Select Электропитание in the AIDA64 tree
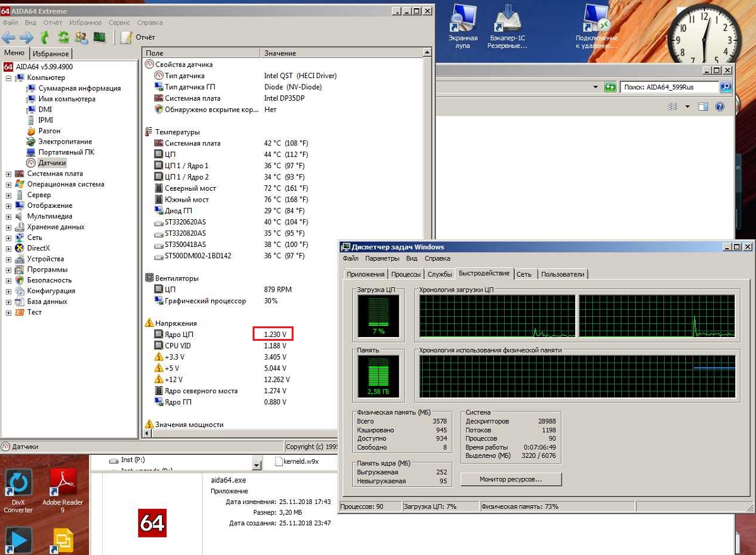 coord(65,142)
